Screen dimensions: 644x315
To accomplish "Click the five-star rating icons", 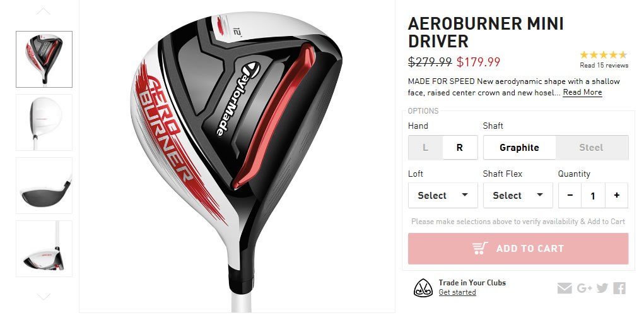I will click(604, 55).
